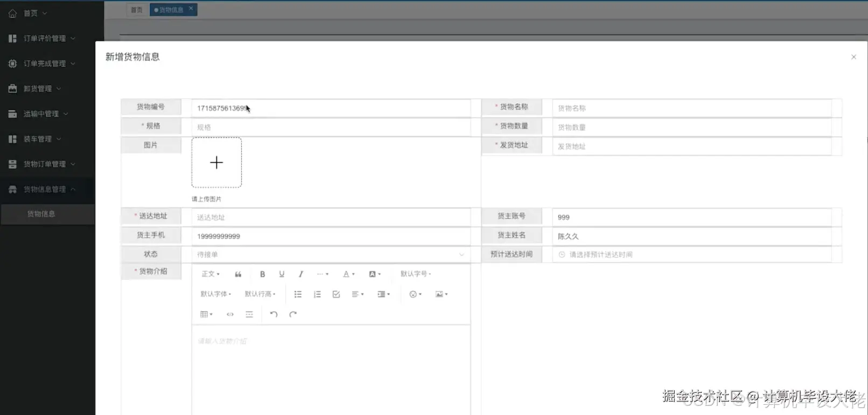The height and width of the screenshot is (415, 868).
Task: Focus the 货物名称 input field
Action: [x=692, y=108]
